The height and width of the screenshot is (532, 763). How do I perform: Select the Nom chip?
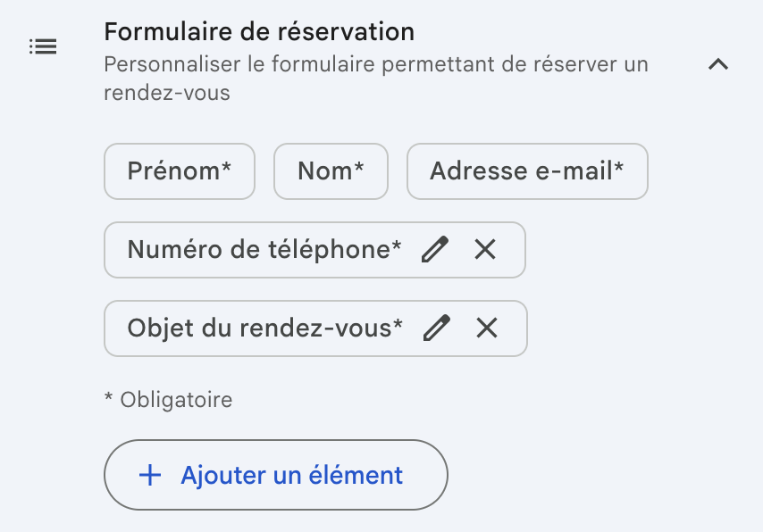pos(331,171)
